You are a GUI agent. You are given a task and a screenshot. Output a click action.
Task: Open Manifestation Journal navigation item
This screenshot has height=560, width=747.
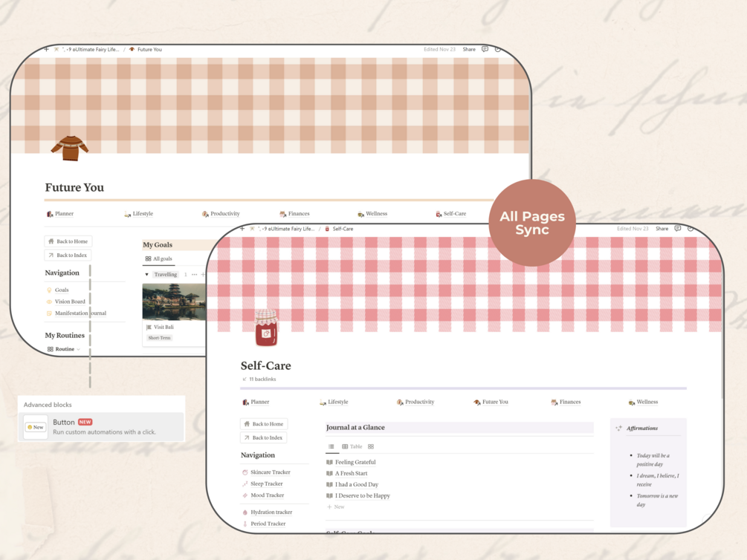[x=77, y=313]
